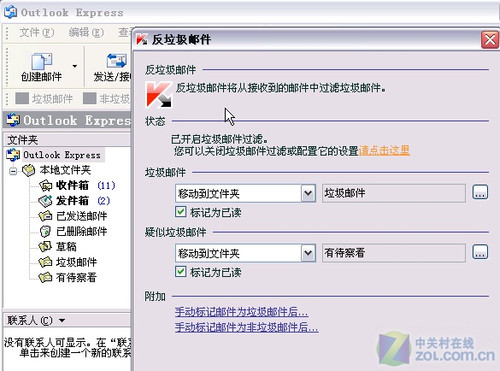Expand the 疑似垃圾邮件 action dropdown
The width and height of the screenshot is (500, 371).
[308, 253]
